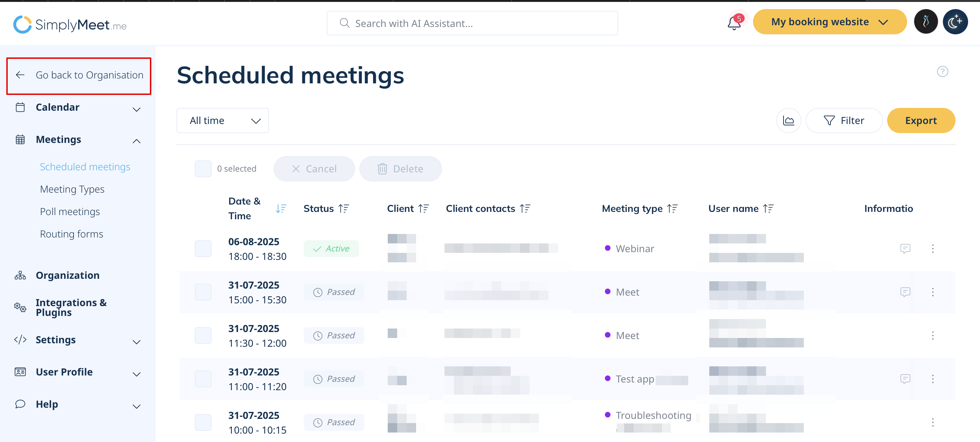Open Meeting Types in sidebar
Screen dimensions: 980x442
pos(72,189)
